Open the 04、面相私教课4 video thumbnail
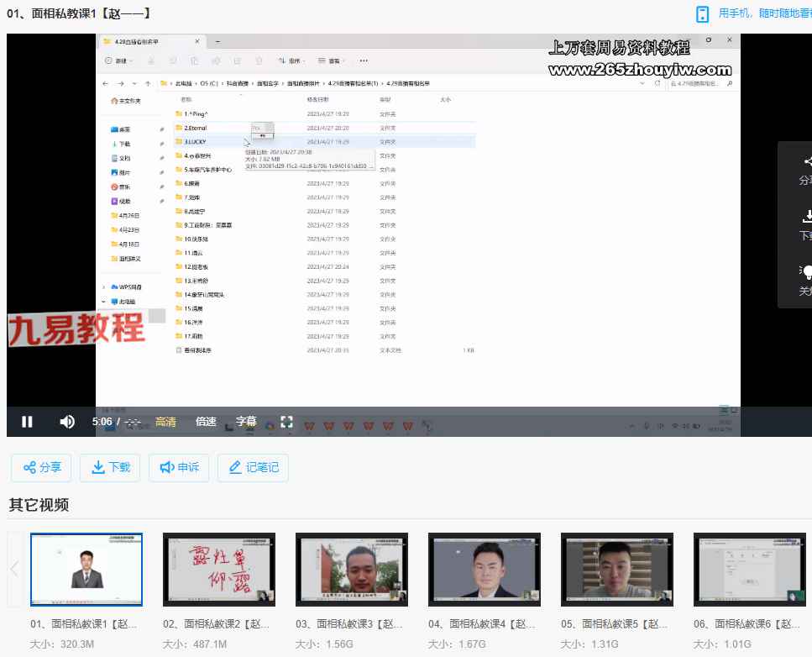This screenshot has width=812, height=657. tap(484, 569)
